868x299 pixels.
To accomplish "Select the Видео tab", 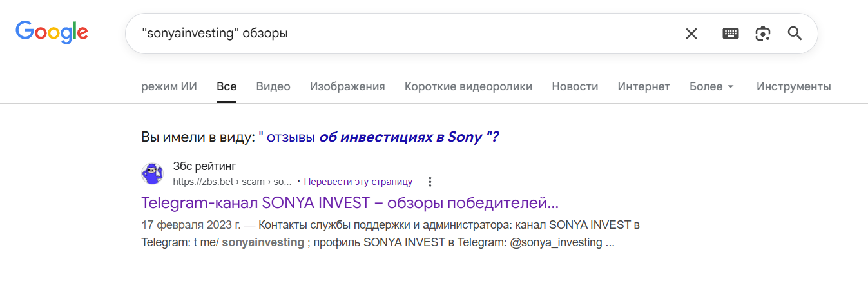I will click(x=273, y=86).
